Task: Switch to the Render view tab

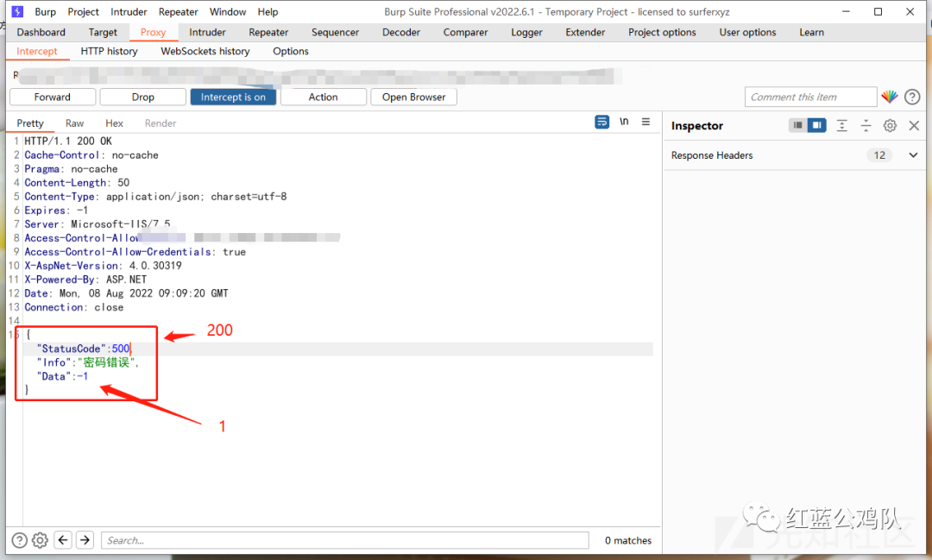Action: click(161, 123)
